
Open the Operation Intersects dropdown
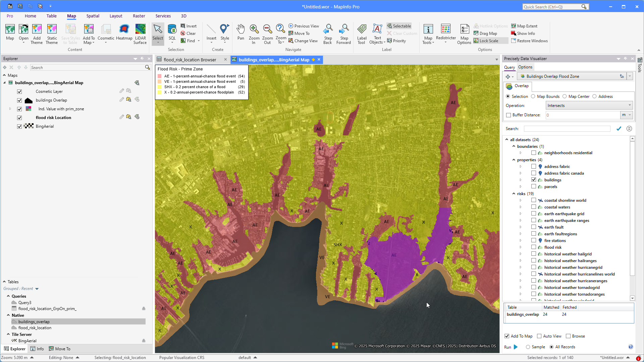coord(589,106)
